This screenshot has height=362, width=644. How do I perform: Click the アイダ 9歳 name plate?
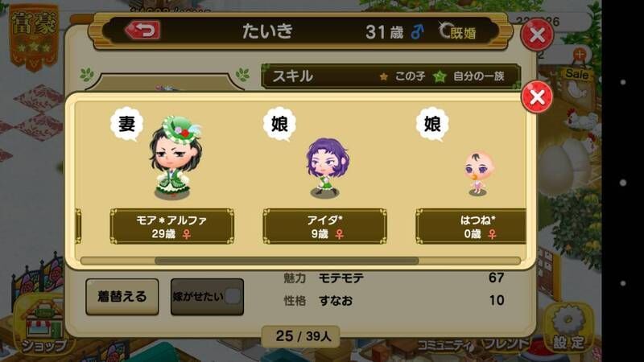(x=324, y=226)
